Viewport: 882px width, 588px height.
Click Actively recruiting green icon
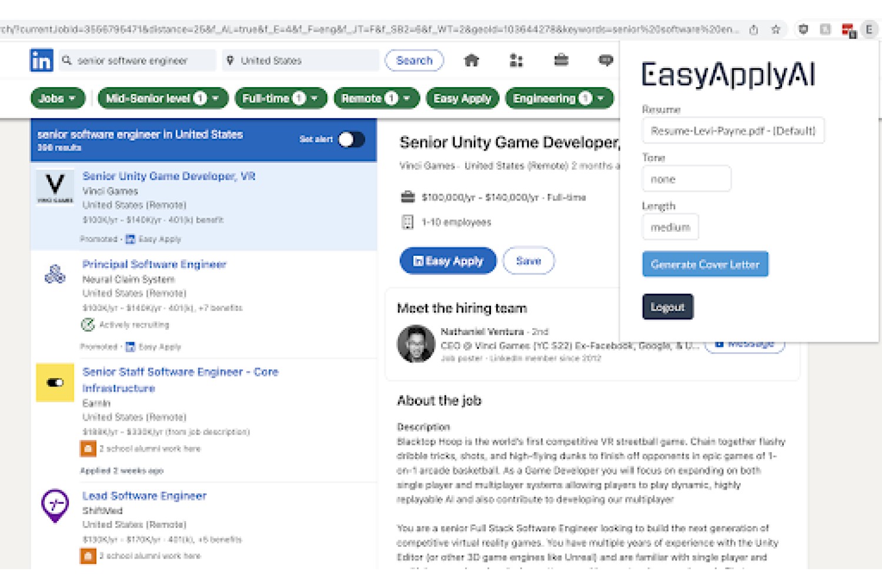(x=88, y=325)
